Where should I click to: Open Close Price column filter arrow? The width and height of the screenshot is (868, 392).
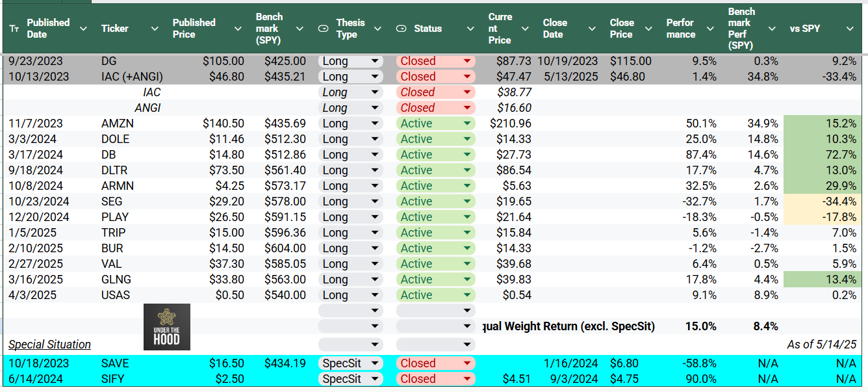(648, 29)
